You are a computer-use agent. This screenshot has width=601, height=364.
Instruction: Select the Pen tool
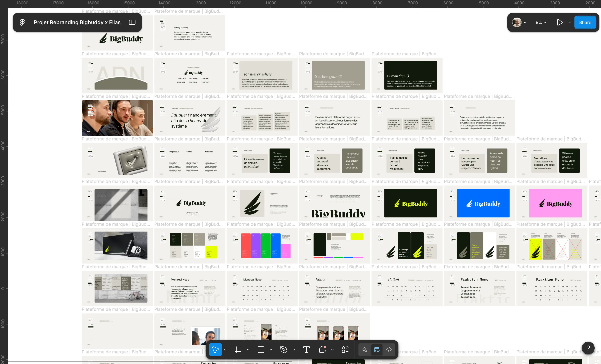(x=284, y=350)
